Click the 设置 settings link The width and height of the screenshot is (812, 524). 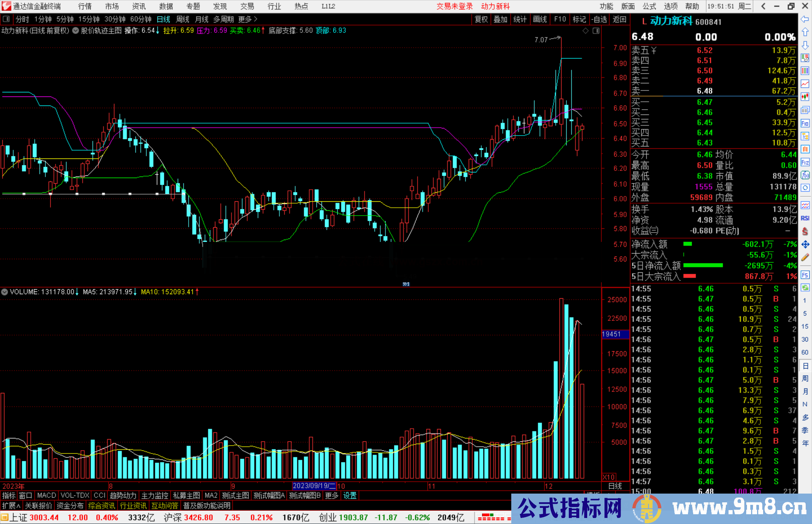pyautogui.click(x=350, y=495)
